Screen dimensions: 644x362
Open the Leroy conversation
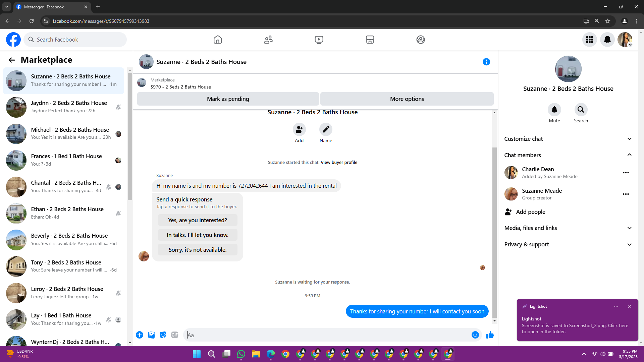(64, 293)
